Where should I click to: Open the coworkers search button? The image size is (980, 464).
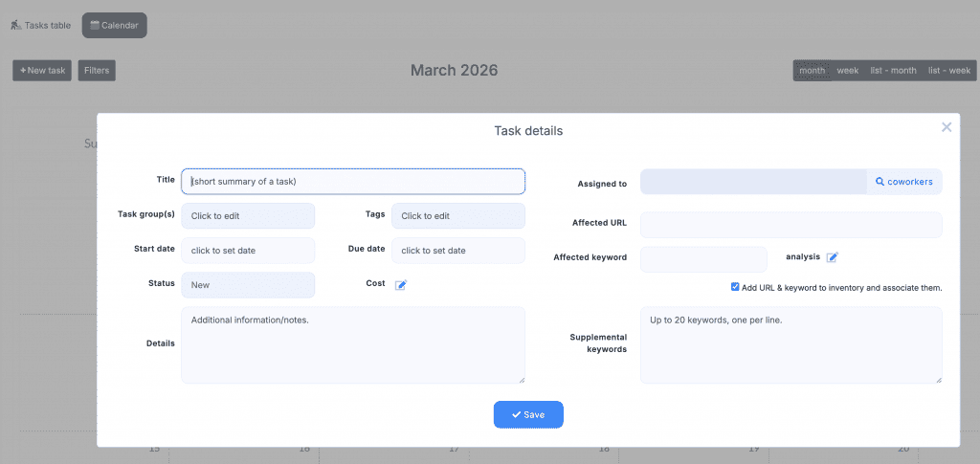[x=904, y=182]
